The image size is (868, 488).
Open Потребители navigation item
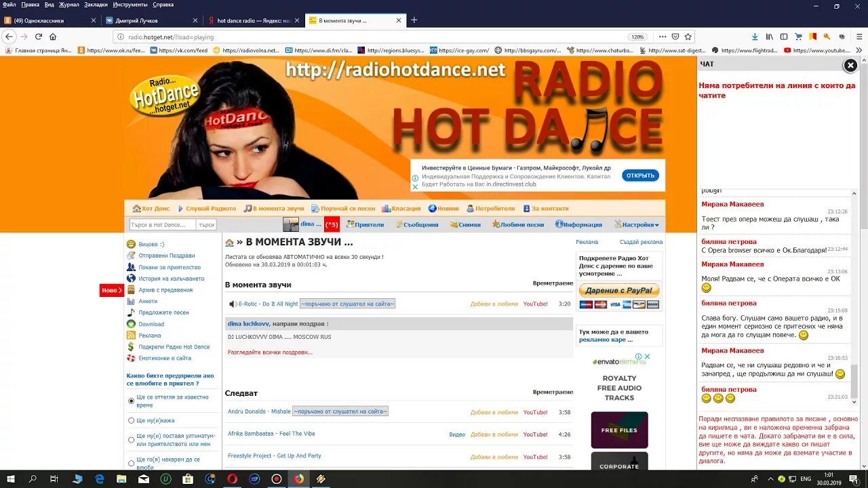tap(490, 209)
